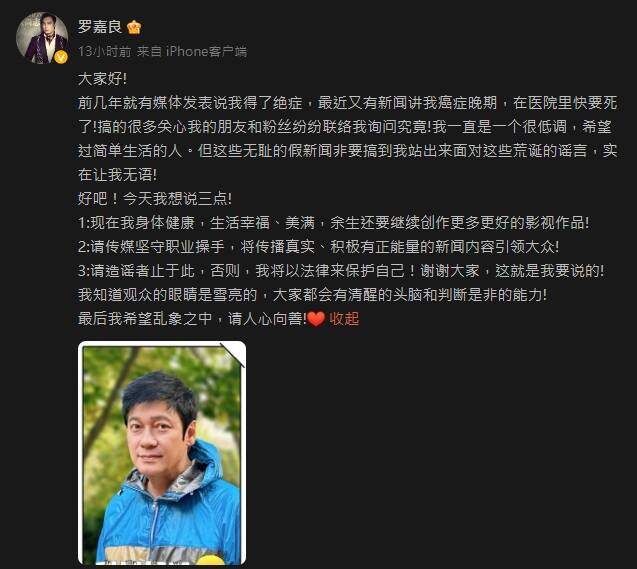This screenshot has width=637, height=569.
Task: Open 罗嘉良's profile avatar picture
Action: [x=42, y=38]
